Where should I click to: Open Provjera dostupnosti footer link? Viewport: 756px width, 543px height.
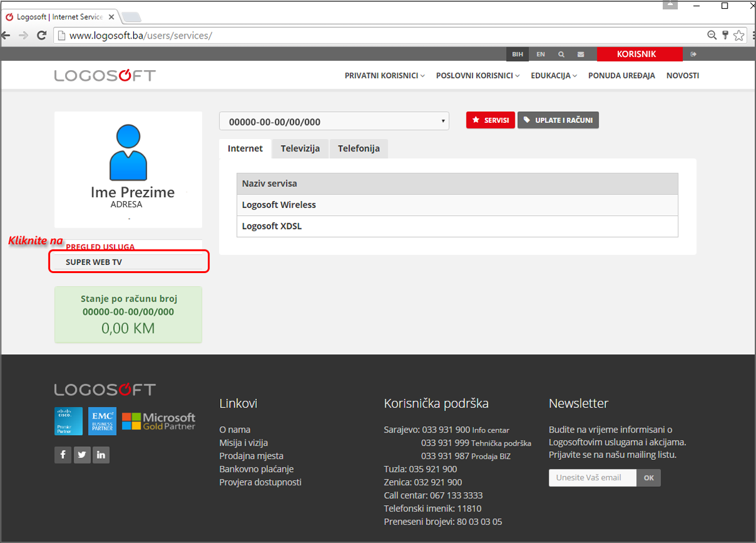pyautogui.click(x=260, y=482)
